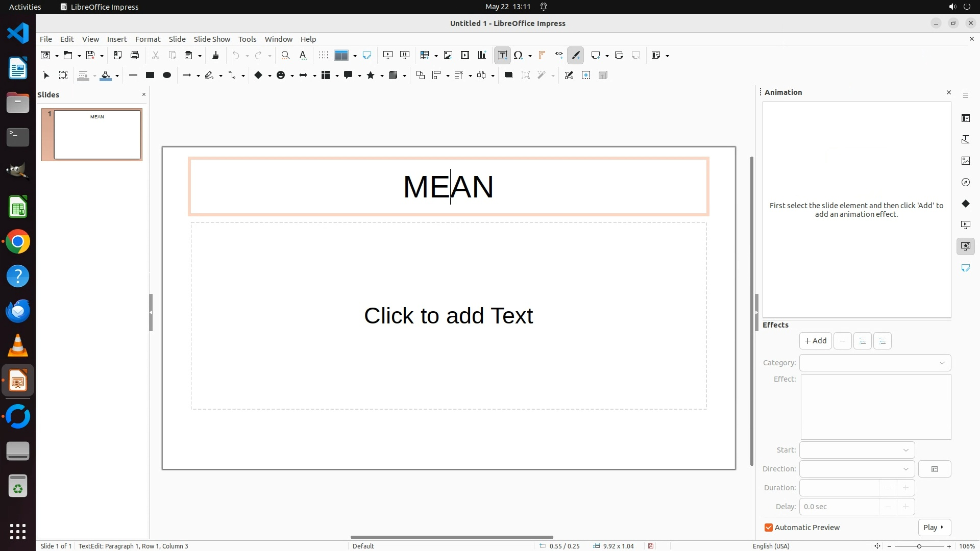Open the Insert Special Character icon

tap(519, 55)
